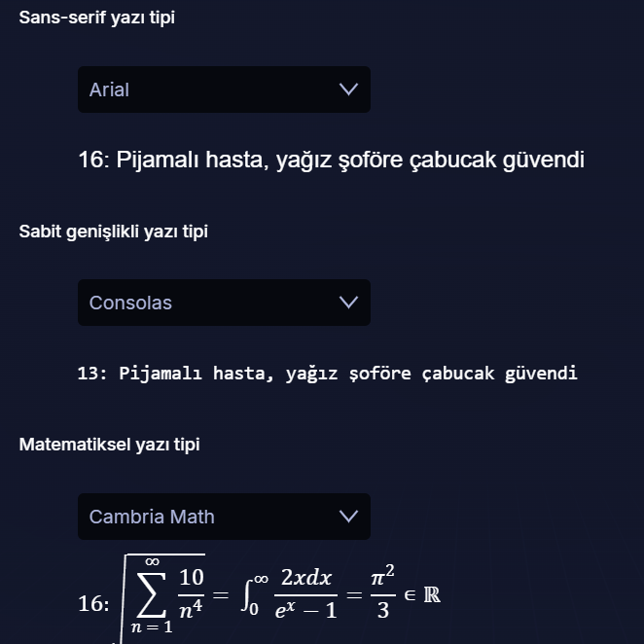Click the chevron arrow beside Arial

point(348,89)
